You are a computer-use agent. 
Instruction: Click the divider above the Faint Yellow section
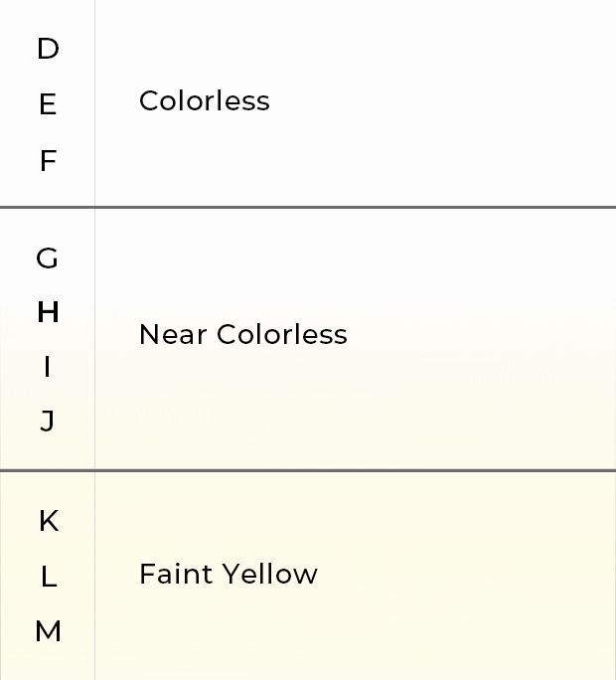pyautogui.click(x=308, y=470)
